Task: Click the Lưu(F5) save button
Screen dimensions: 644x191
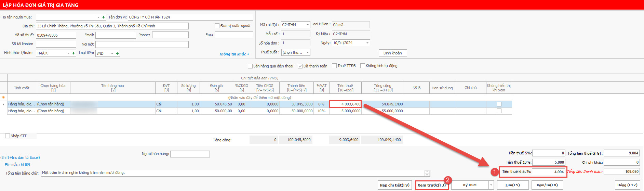Action: pyautogui.click(x=512, y=185)
